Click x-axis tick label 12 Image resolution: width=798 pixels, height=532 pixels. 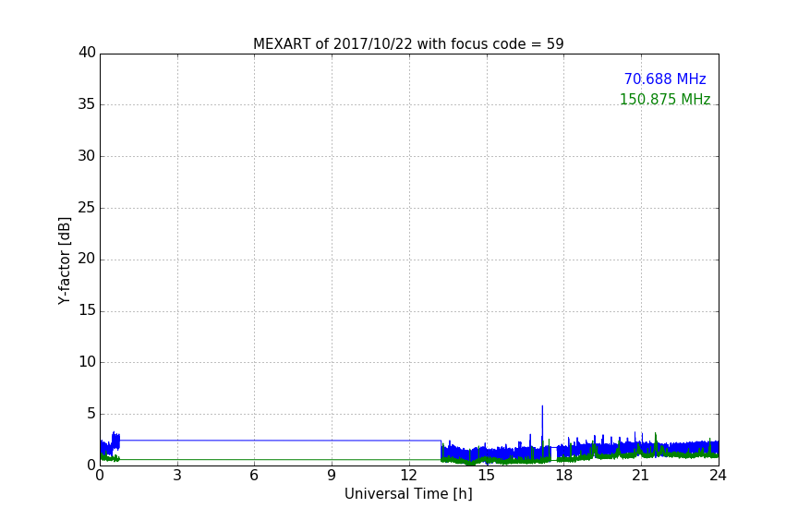(x=408, y=476)
